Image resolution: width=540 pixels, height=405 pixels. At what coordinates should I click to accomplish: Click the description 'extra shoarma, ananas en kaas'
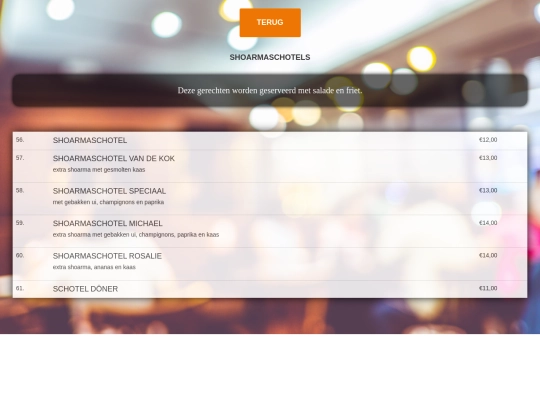[94, 267]
